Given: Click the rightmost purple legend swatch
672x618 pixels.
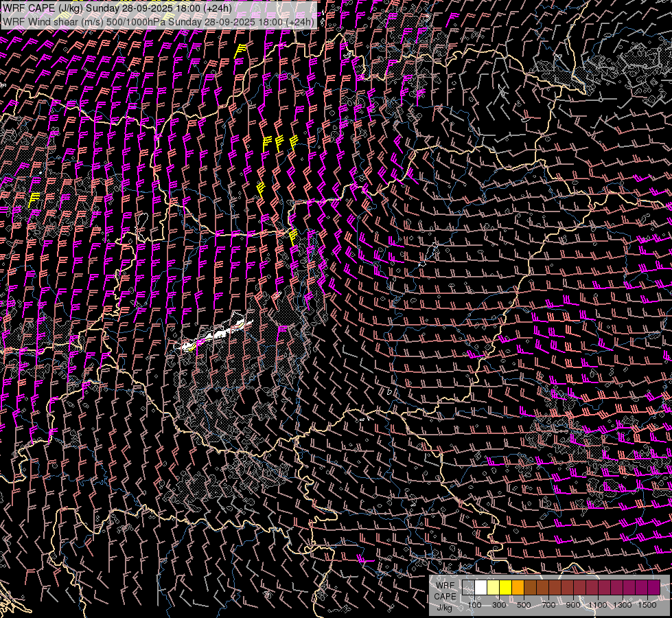Looking at the screenshot, I should [653, 587].
